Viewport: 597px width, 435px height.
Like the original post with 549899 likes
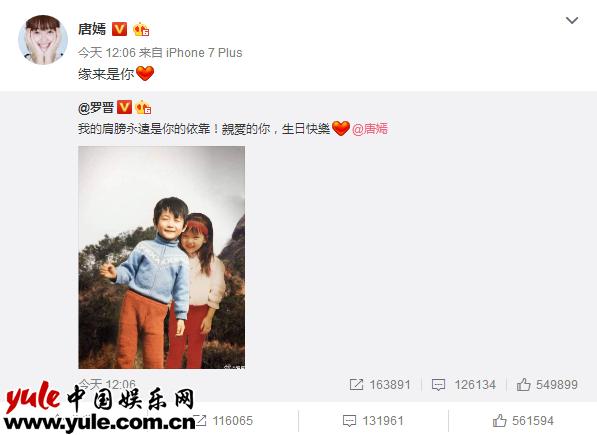coord(547,384)
